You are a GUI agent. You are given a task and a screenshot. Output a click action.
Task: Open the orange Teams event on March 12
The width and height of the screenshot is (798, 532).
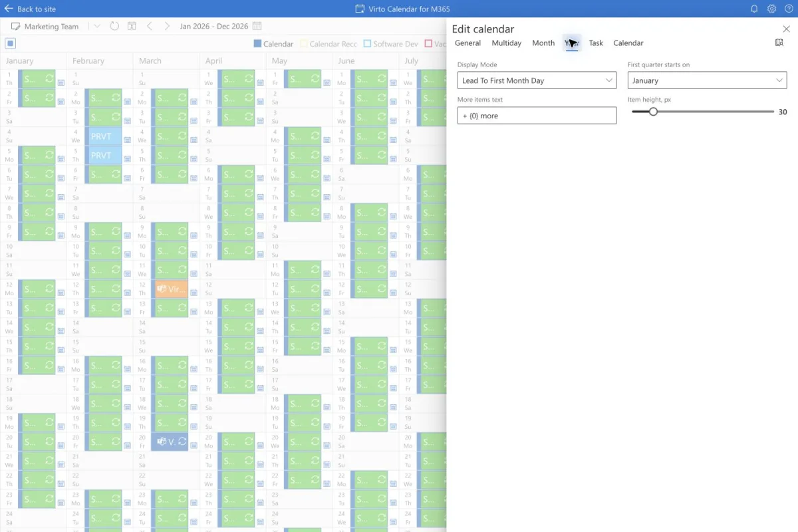170,289
